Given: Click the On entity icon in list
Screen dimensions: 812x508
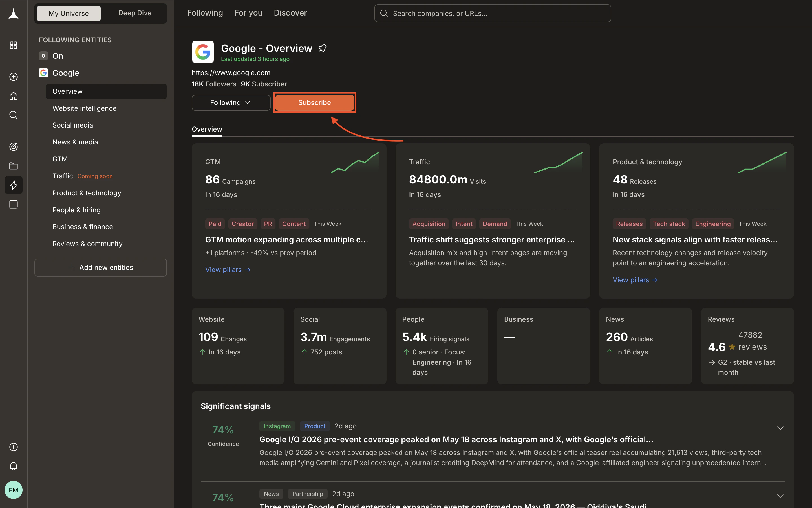Looking at the screenshot, I should [43, 56].
